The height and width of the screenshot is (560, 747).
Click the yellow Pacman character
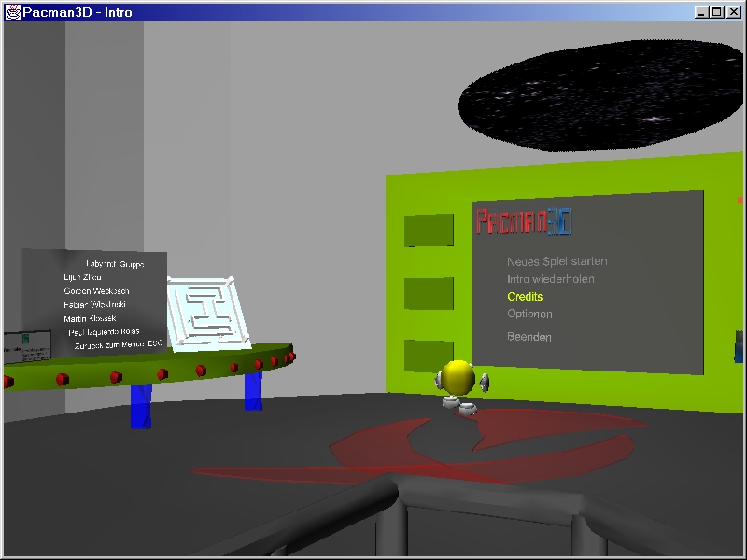458,379
